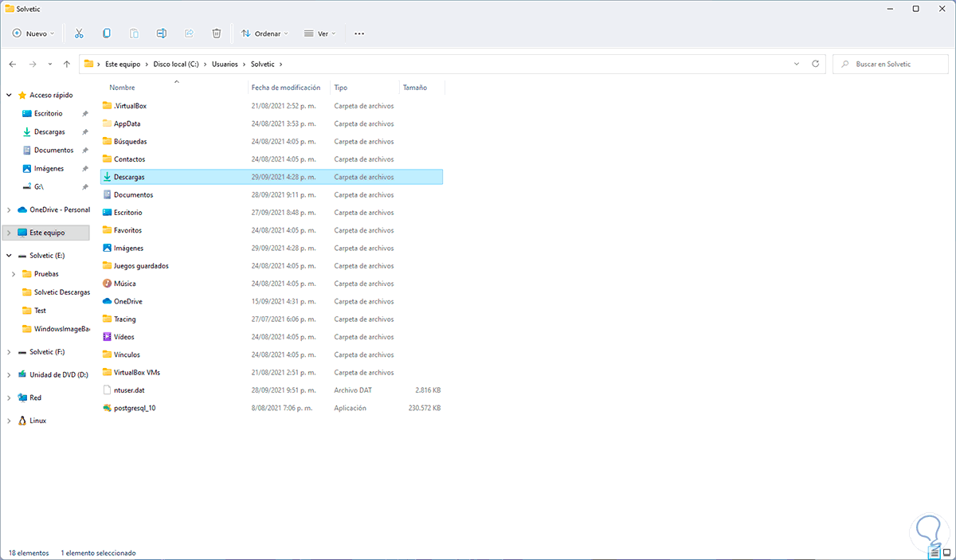Expand the Este equipo tree node

[x=9, y=233]
